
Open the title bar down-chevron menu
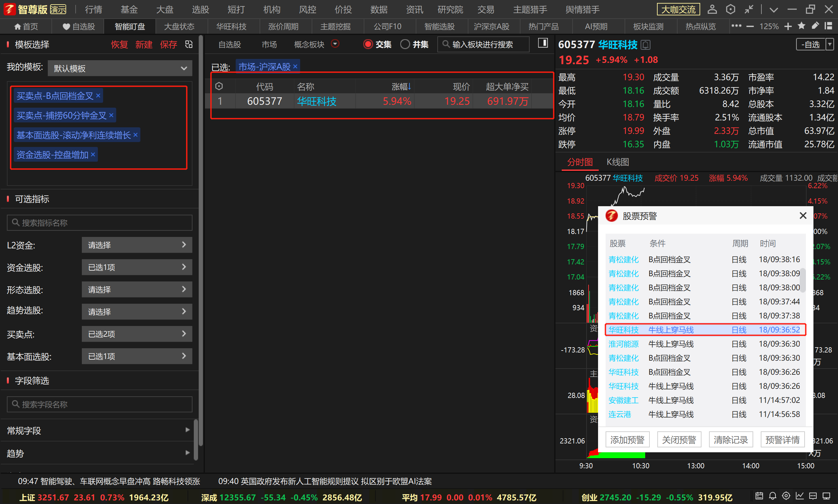click(x=774, y=9)
